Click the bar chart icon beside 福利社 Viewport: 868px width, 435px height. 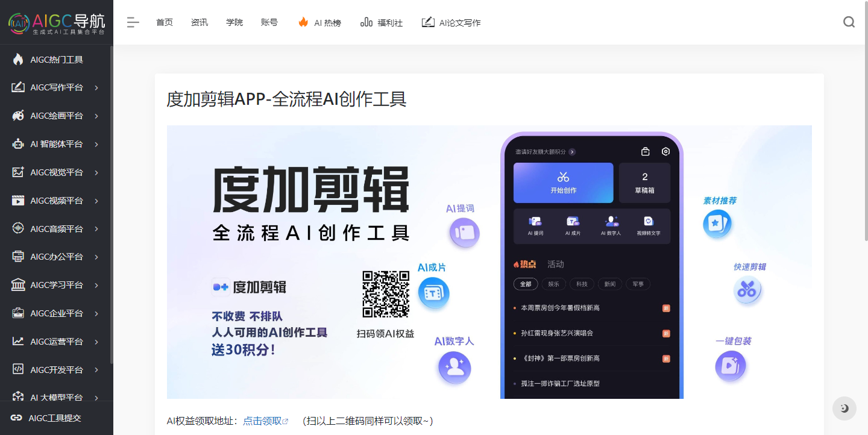[x=366, y=22]
